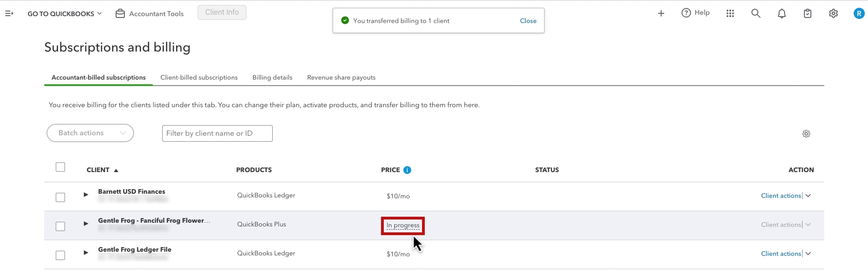This screenshot has width=868, height=277.
Task: Click the In progress status link
Action: click(403, 225)
